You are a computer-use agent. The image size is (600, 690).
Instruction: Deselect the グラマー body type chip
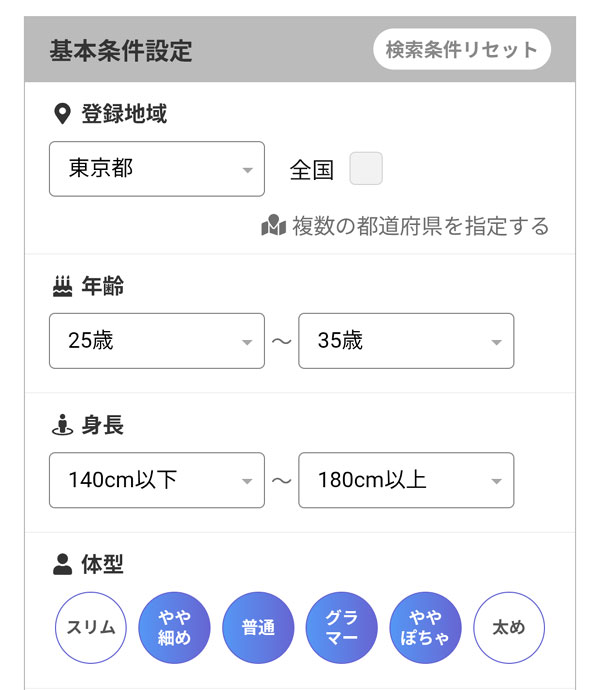(341, 629)
